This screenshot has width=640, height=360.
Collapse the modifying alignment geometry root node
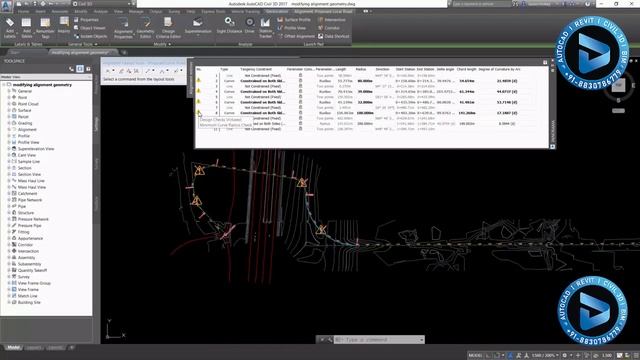click(x=4, y=85)
